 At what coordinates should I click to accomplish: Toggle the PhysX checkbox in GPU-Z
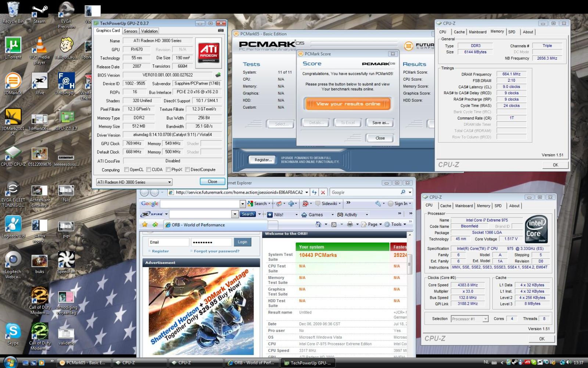pyautogui.click(x=168, y=170)
